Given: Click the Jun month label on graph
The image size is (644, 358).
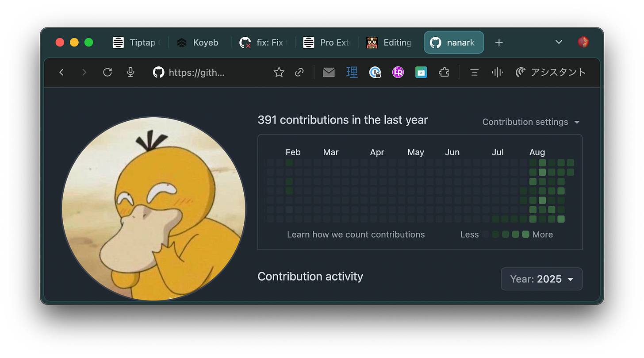Looking at the screenshot, I should click(x=452, y=152).
